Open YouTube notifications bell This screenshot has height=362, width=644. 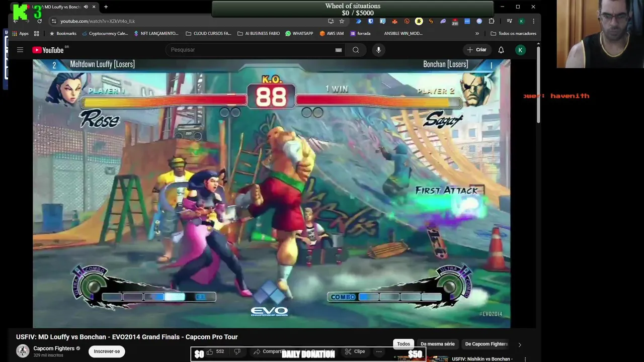coord(501,50)
